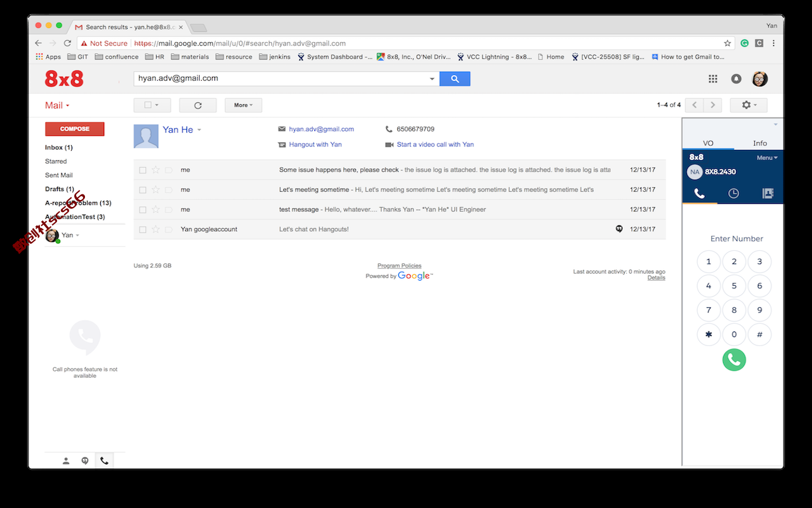The height and width of the screenshot is (508, 812).
Task: Expand the Yan Hangouts status dropdown
Action: (77, 236)
